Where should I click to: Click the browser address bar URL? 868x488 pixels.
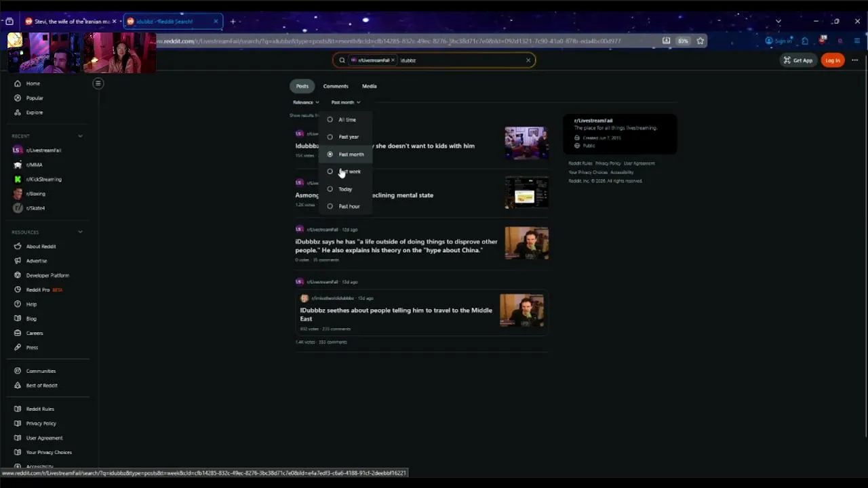(389, 41)
